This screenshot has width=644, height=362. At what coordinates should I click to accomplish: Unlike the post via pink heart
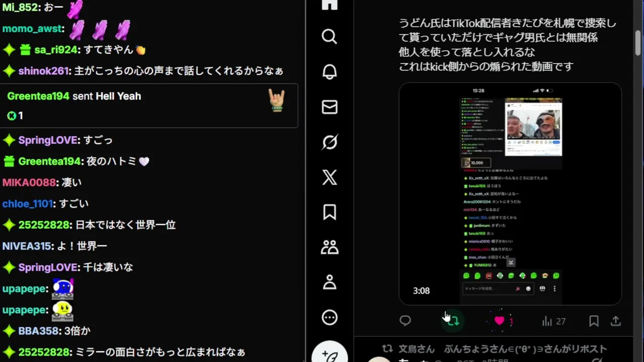click(499, 321)
